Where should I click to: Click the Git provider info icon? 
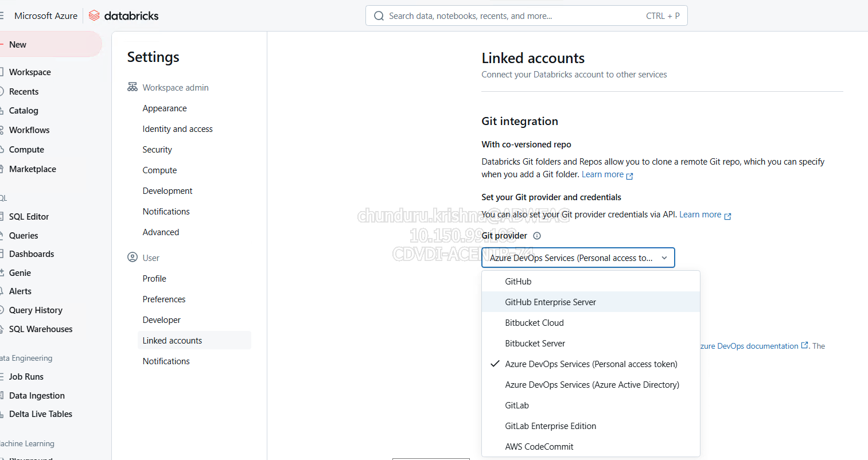pos(537,236)
